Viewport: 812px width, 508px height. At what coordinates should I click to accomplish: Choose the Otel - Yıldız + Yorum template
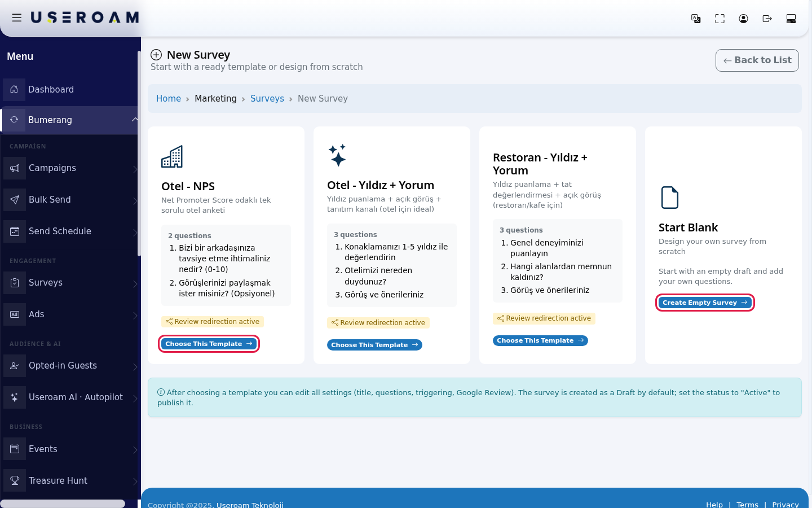pyautogui.click(x=374, y=345)
